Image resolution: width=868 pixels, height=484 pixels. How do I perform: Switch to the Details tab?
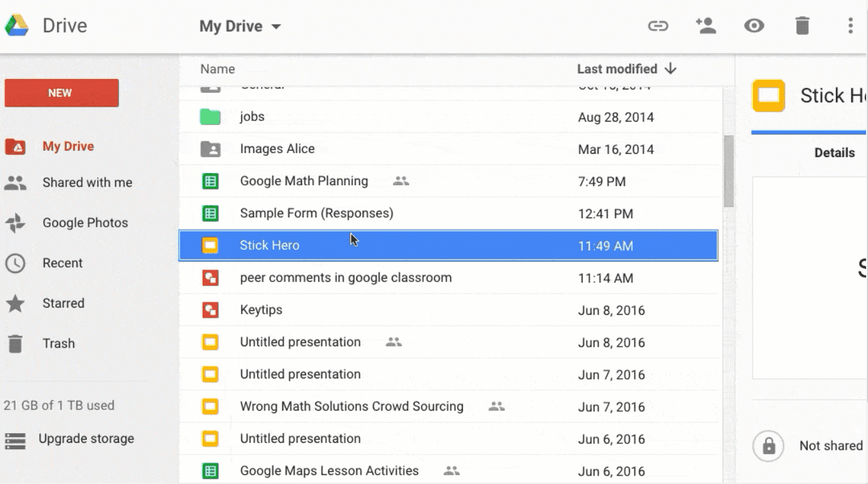[x=835, y=153]
